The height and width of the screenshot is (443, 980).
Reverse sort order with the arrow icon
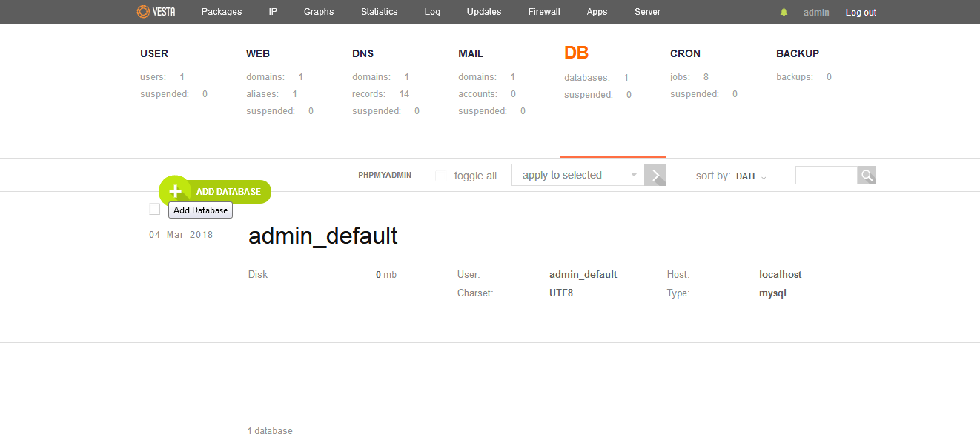point(764,176)
